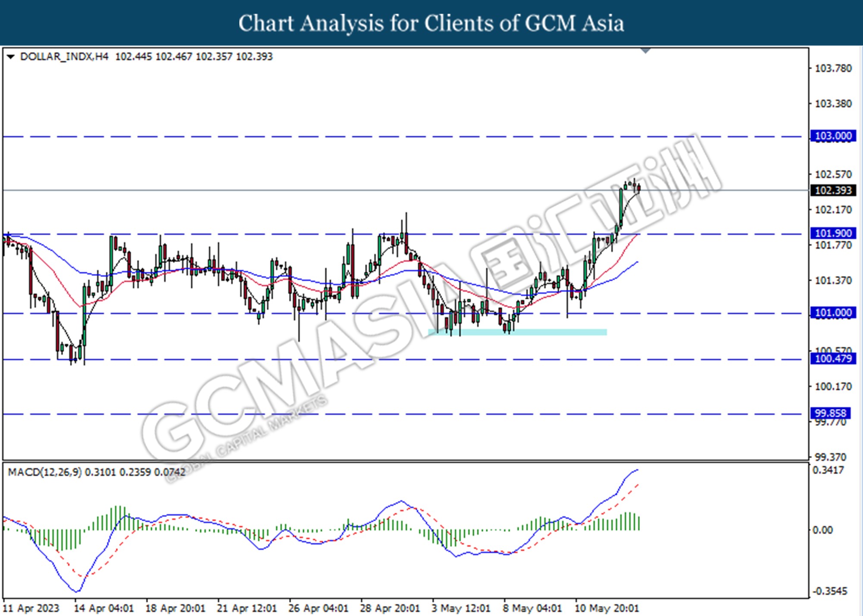Click the DOLLAR_INDX,H4 symbol label
Screen dimensions: 863x616
coord(64,57)
